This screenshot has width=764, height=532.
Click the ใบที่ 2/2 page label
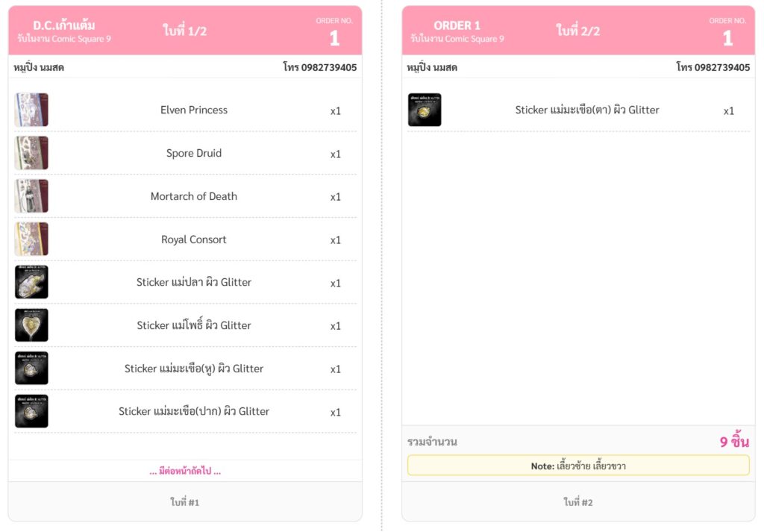click(578, 31)
